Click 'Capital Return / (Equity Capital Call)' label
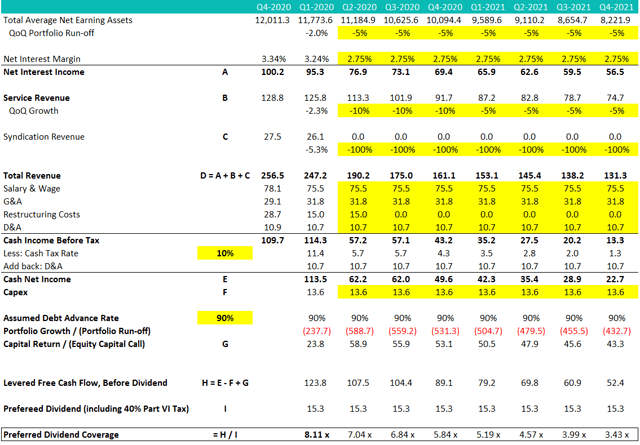Screen dimensions: 640x445 [74, 344]
